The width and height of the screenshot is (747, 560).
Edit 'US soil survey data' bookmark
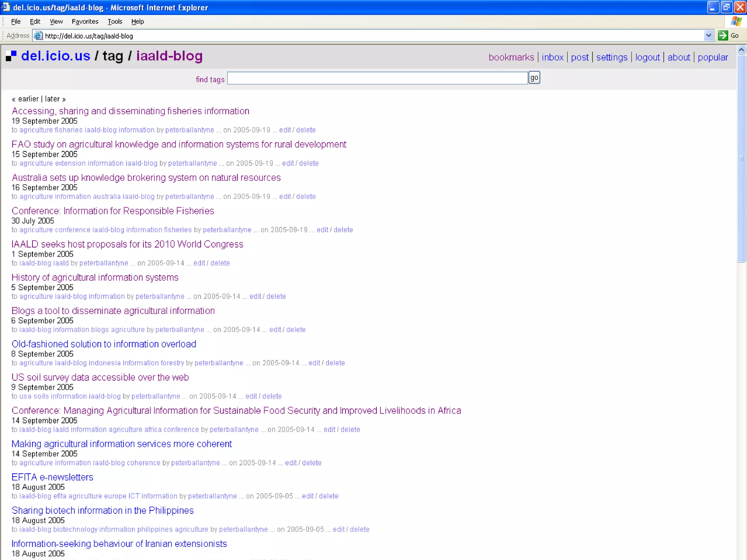[x=251, y=396]
